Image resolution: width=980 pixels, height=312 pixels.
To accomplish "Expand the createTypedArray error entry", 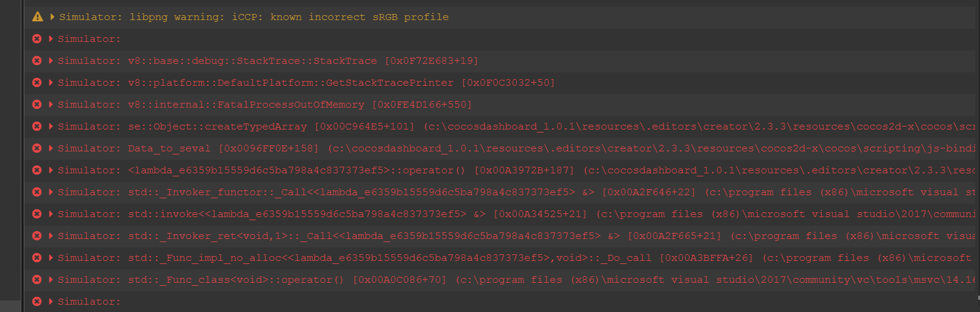I will 51,127.
